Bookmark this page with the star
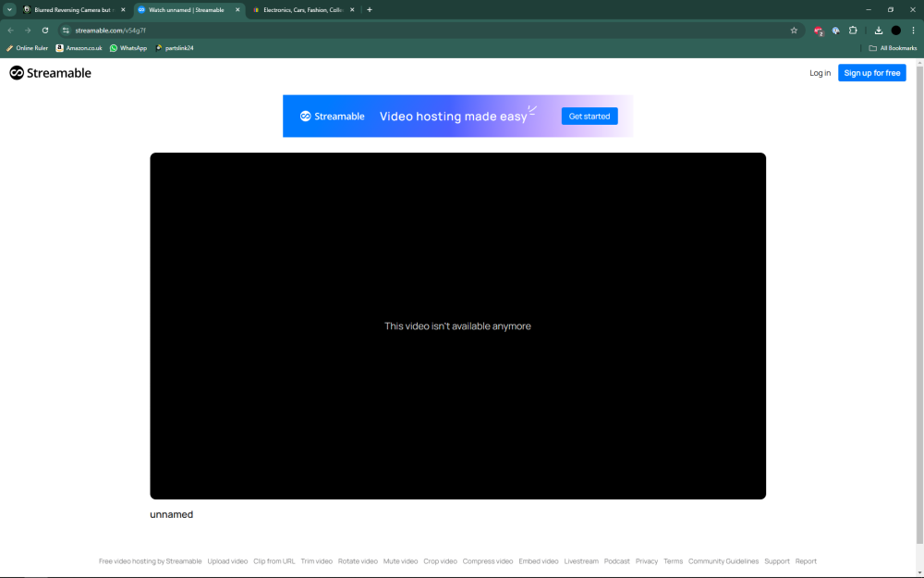 click(794, 31)
